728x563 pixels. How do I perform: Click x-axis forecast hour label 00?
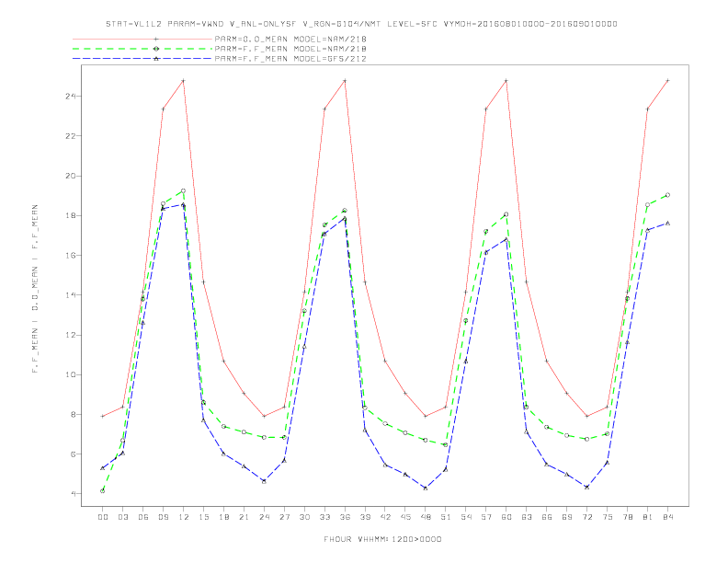[103, 517]
